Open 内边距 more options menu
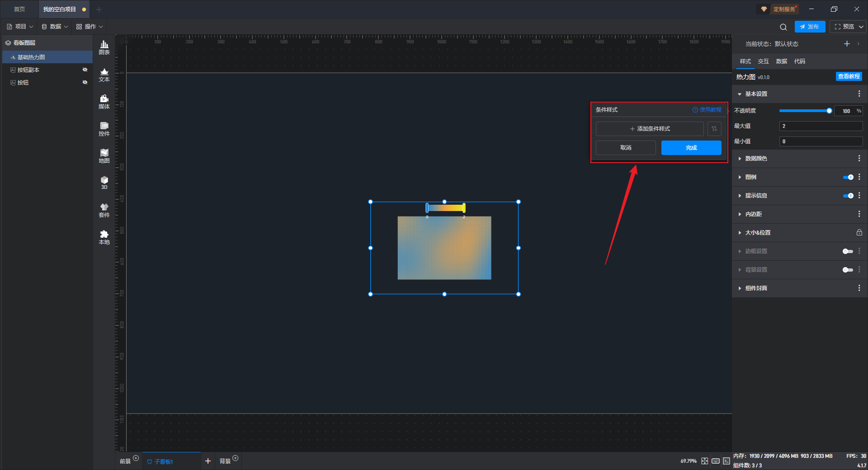 [x=859, y=214]
